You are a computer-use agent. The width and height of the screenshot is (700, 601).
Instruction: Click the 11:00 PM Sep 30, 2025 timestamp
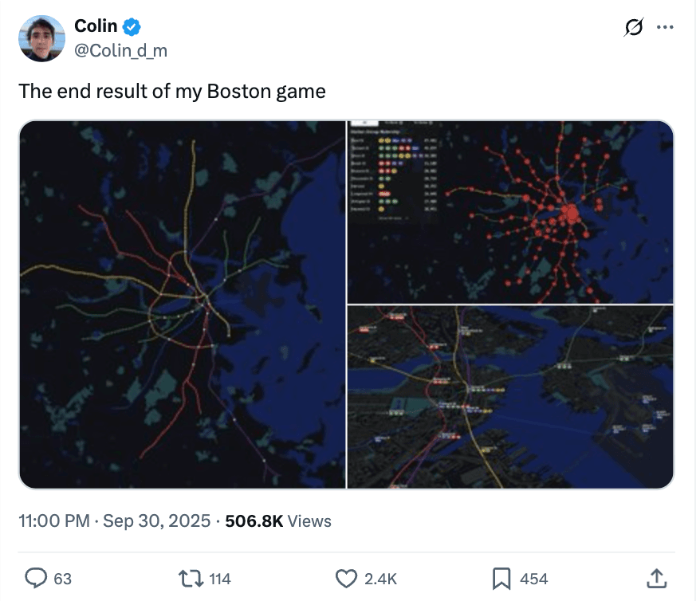[114, 521]
